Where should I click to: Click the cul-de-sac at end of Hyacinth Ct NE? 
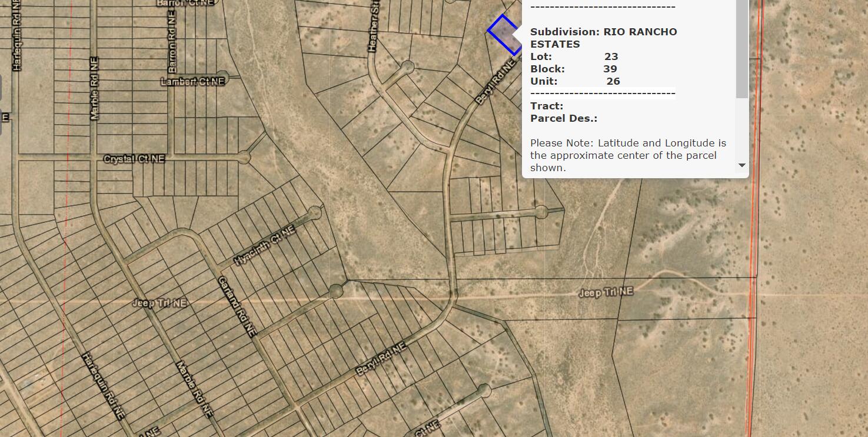314,212
